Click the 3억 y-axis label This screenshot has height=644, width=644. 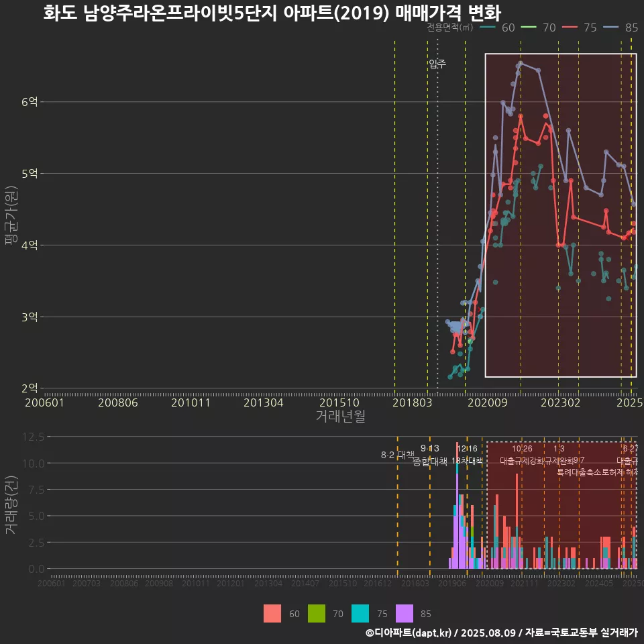(x=30, y=317)
